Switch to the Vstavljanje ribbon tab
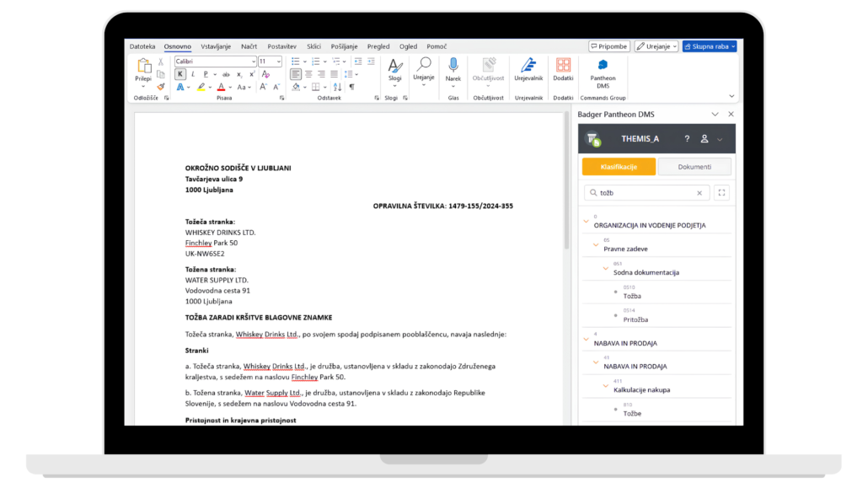The width and height of the screenshot is (868, 488). coord(216,46)
